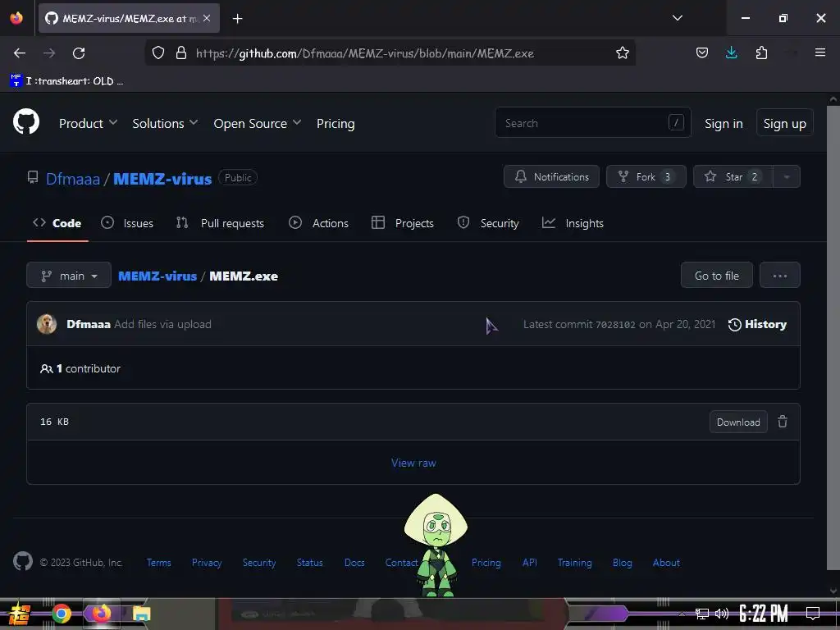The height and width of the screenshot is (630, 840).
Task: Click Dfmaaa's avatar in commit row
Action: (x=47, y=324)
